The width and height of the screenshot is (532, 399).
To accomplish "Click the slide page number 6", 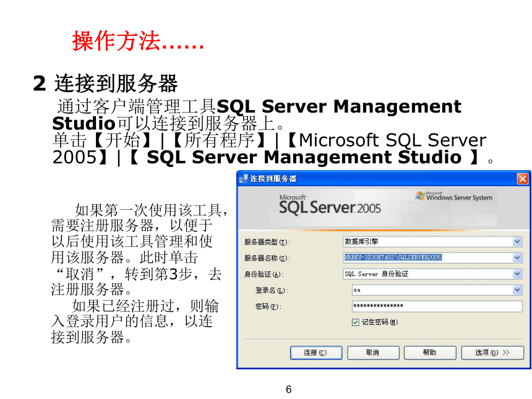I will click(289, 389).
